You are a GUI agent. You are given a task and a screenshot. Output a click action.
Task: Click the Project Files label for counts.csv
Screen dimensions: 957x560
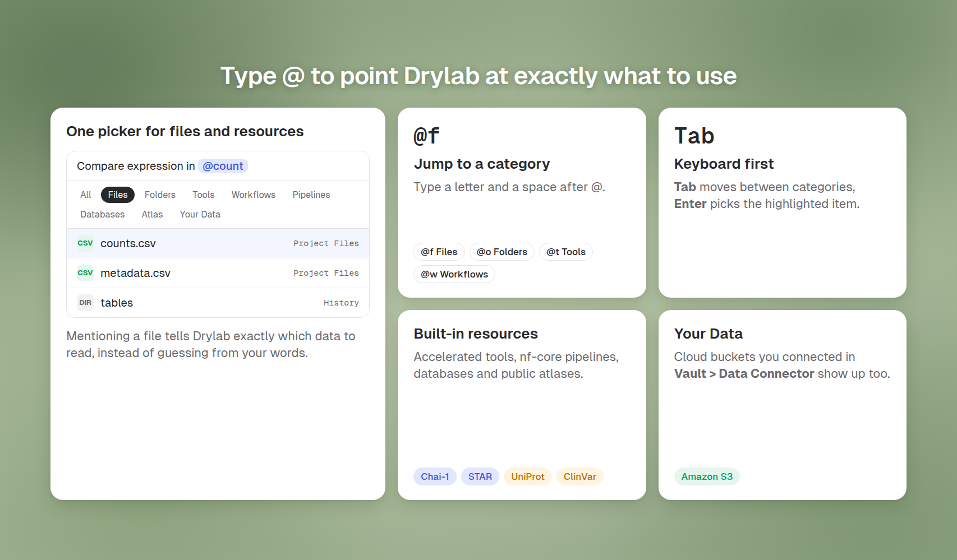(x=326, y=243)
